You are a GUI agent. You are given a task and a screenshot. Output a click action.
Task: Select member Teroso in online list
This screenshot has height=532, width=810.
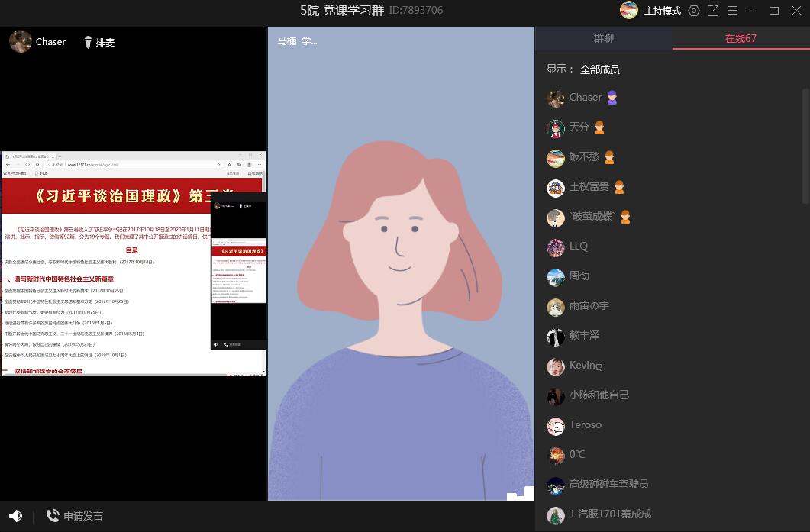click(x=585, y=424)
